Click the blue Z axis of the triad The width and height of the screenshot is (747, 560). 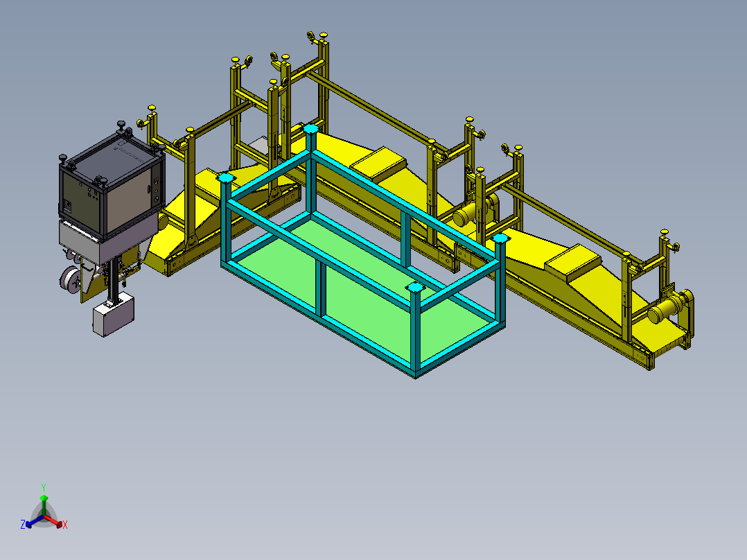(35, 521)
